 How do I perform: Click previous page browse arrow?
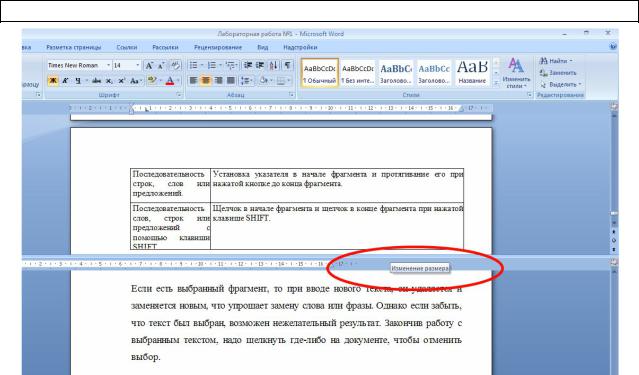click(614, 232)
